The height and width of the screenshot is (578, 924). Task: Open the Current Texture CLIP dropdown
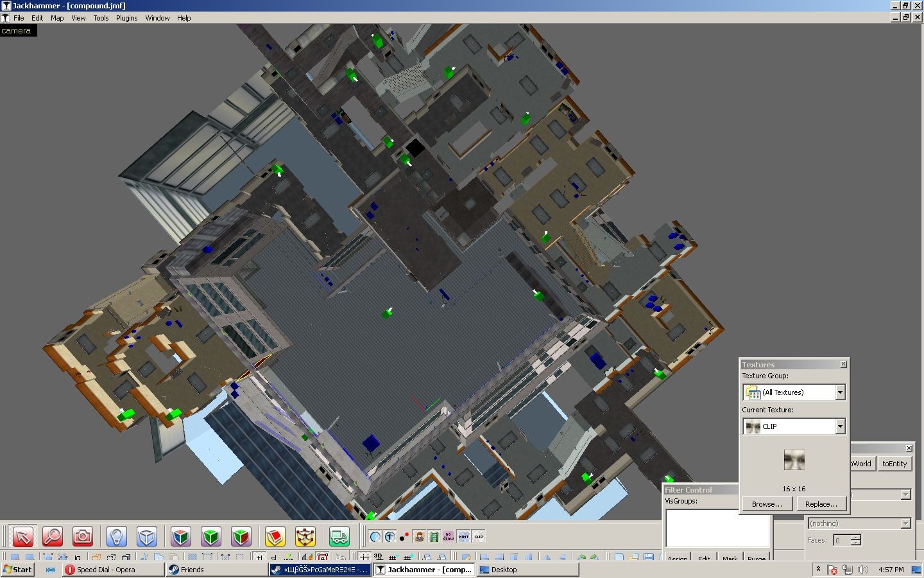click(x=840, y=426)
